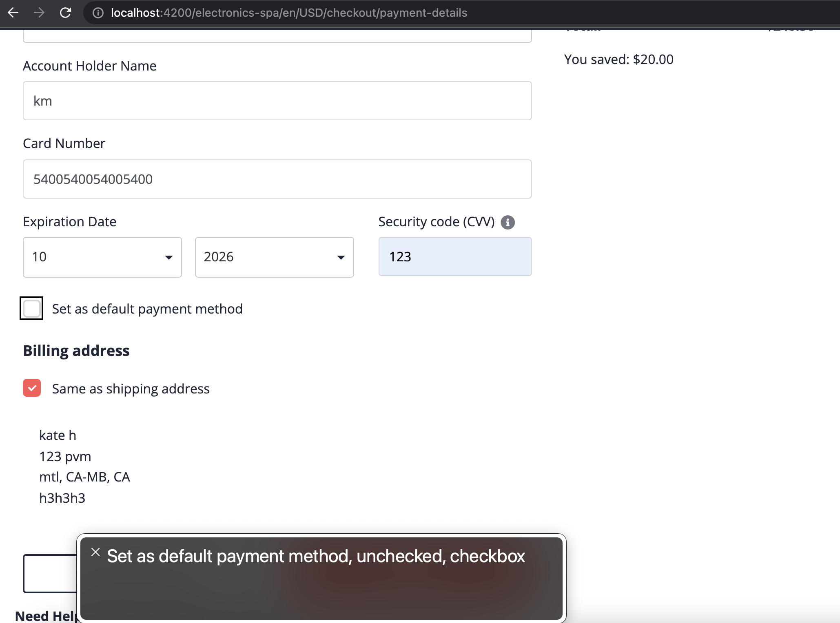Open site information via the address bar info icon

(x=98, y=13)
